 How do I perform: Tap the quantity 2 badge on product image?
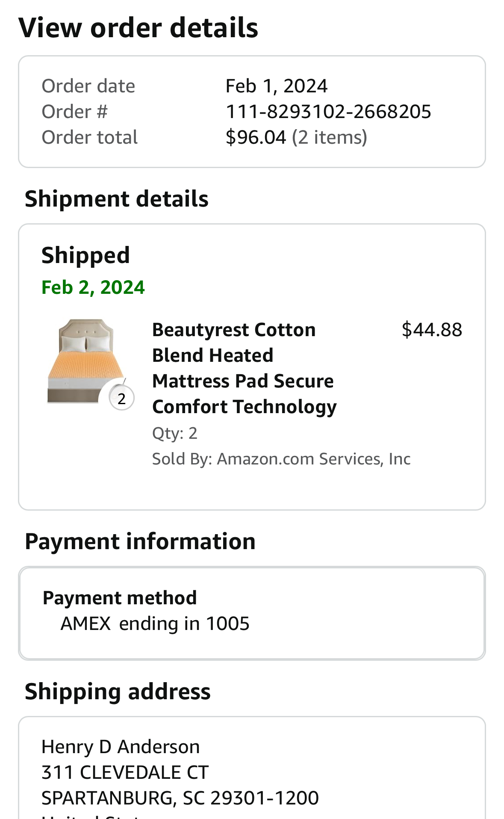[122, 398]
